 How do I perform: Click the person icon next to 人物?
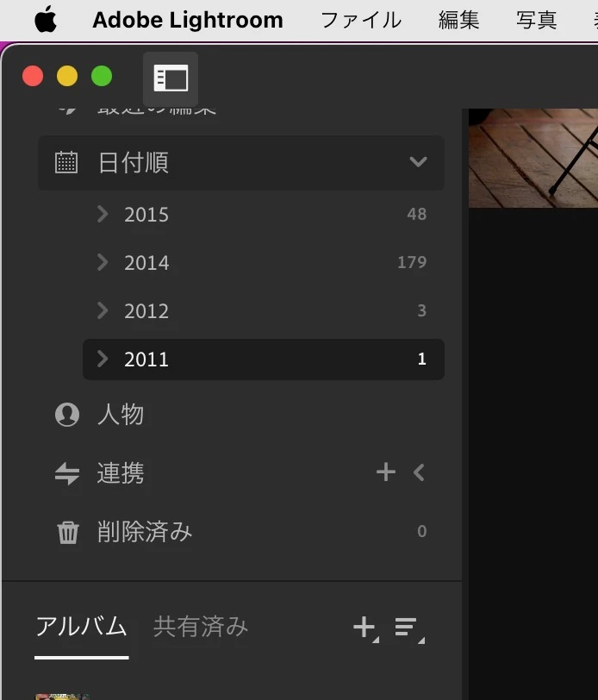tap(67, 415)
